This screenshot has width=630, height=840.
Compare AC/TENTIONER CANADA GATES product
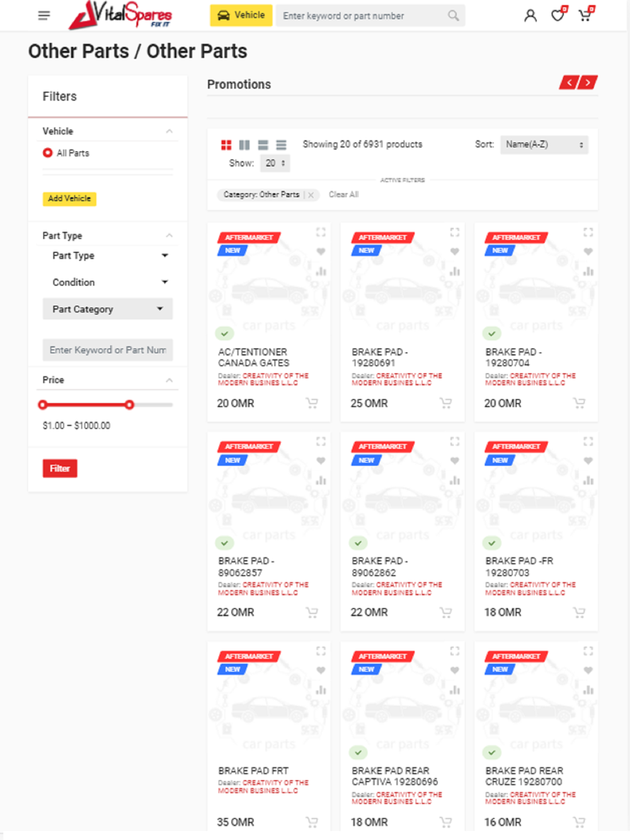[321, 271]
